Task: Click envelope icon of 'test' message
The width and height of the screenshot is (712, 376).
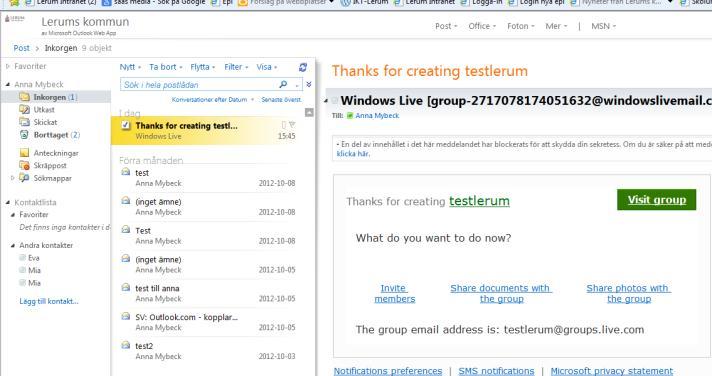Action: click(126, 172)
